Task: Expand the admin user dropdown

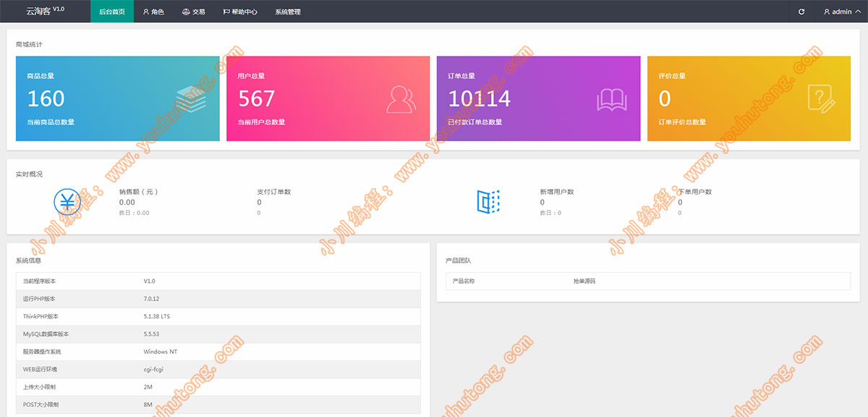Action: tap(841, 12)
